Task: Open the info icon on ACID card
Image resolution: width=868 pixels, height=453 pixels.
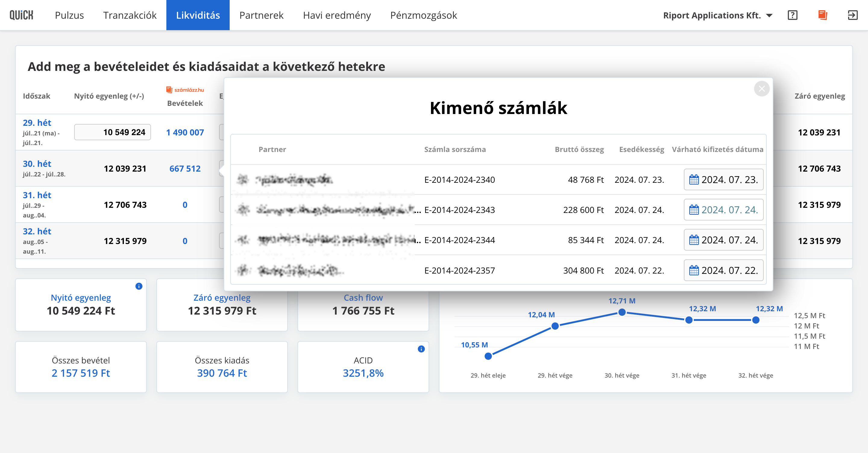Action: [x=421, y=349]
